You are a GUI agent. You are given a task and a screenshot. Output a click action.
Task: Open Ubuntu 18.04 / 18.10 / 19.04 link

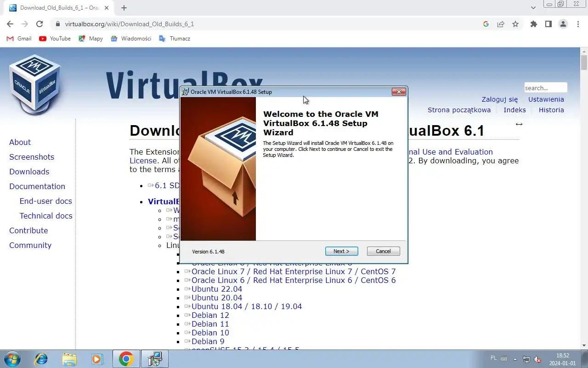click(x=247, y=306)
